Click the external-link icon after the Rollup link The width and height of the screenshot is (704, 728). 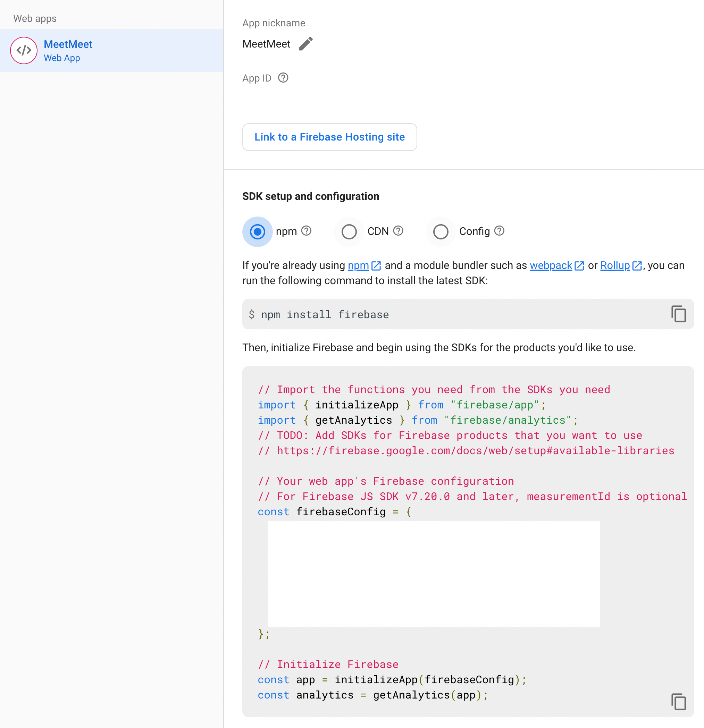637,266
